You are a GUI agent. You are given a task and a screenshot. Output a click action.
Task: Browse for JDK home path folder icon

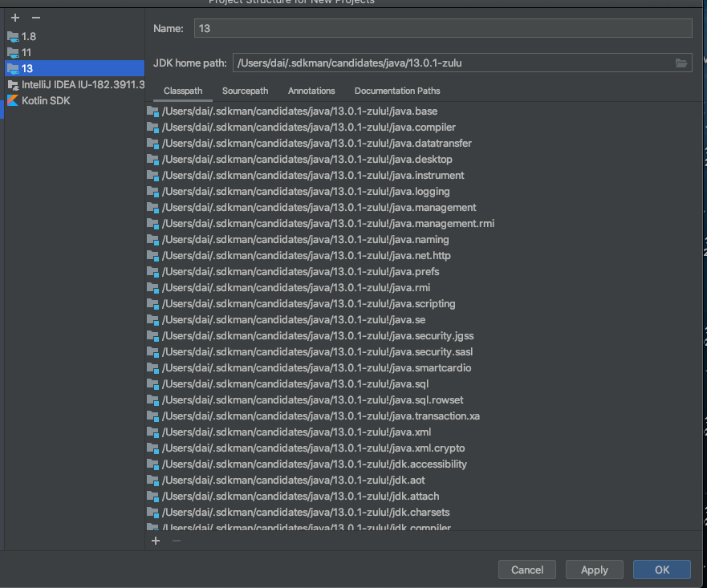pos(681,63)
